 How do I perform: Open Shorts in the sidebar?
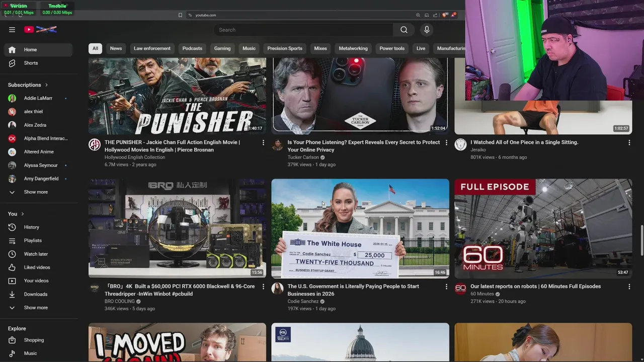(x=39, y=63)
